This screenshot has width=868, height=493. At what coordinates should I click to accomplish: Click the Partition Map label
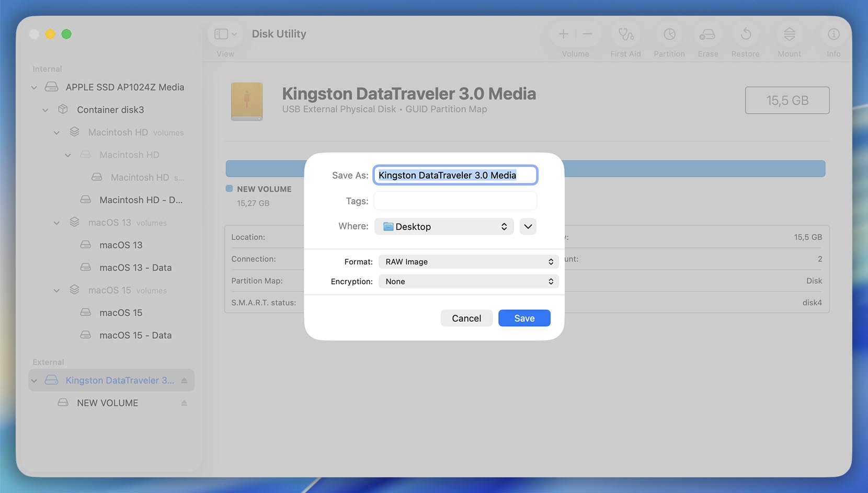tap(257, 281)
